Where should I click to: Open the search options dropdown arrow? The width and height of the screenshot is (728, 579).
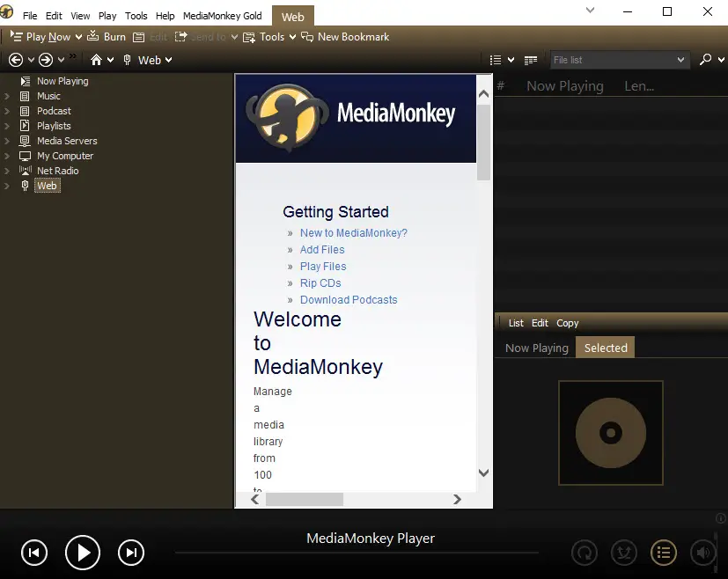721,60
